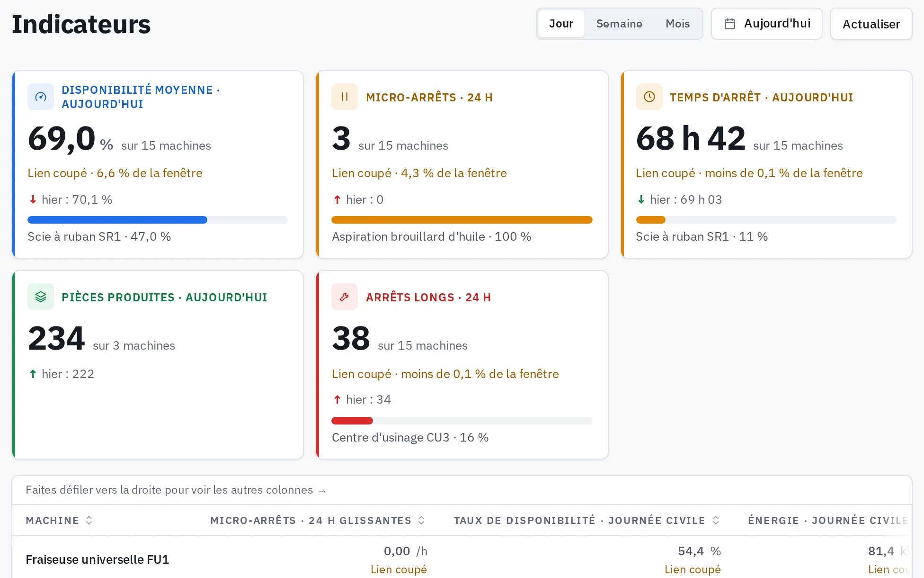Click the clock icon on the Temps d'arrêt card
This screenshot has height=578, width=924.
pos(649,97)
